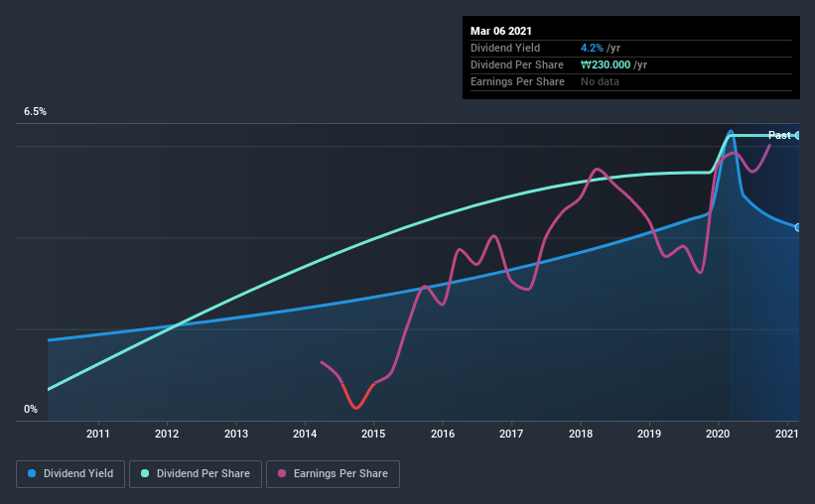Select the blue endpoint marker on Dividend Yield line
815x504 pixels.
(x=797, y=227)
